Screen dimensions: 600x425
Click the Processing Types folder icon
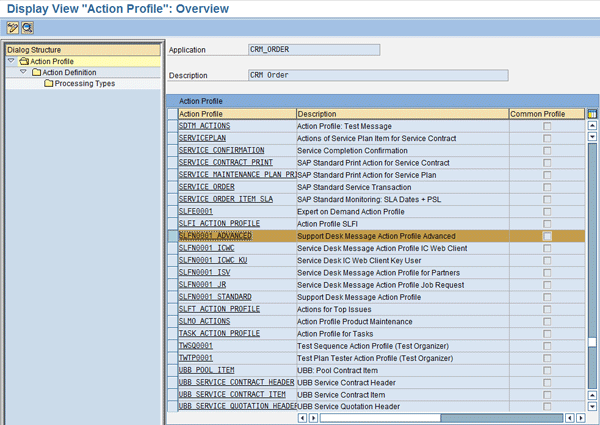click(x=48, y=84)
